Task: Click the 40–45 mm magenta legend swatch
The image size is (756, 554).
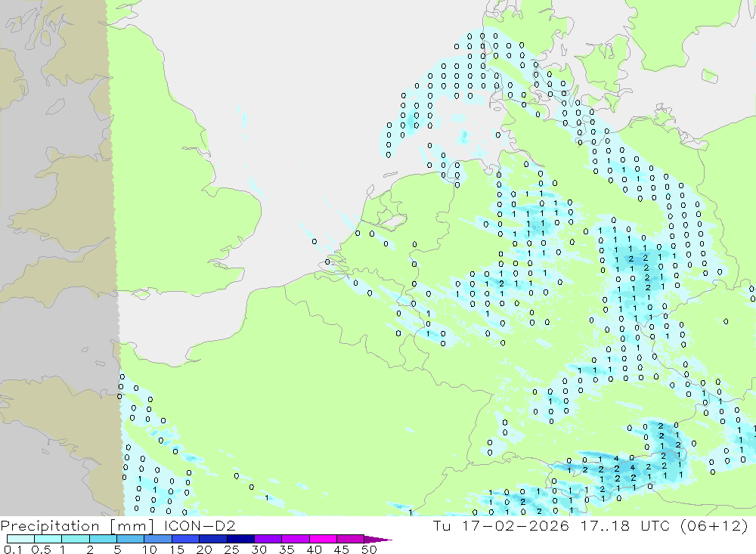Action: 323,539
